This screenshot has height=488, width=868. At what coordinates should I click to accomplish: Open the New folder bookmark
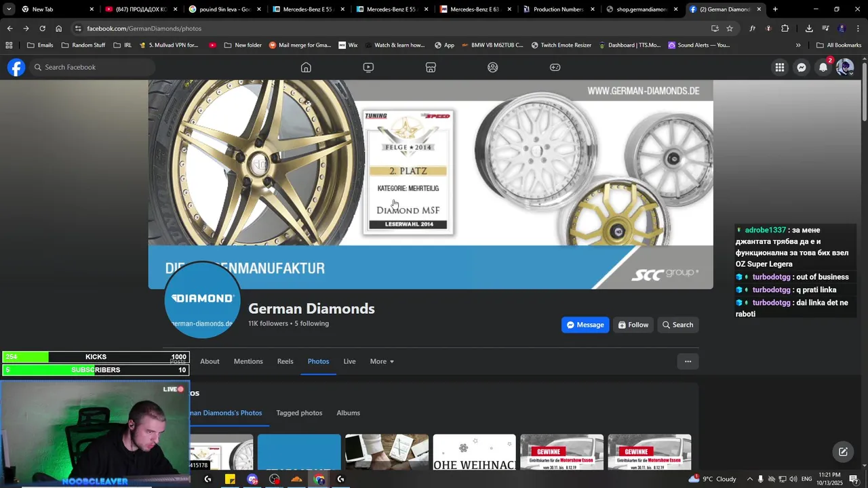click(242, 45)
